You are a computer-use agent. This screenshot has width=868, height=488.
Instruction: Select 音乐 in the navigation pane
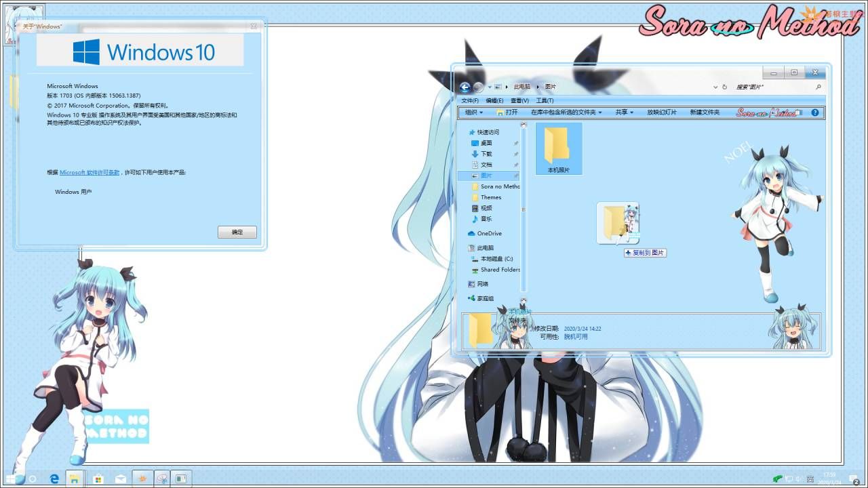(481, 219)
